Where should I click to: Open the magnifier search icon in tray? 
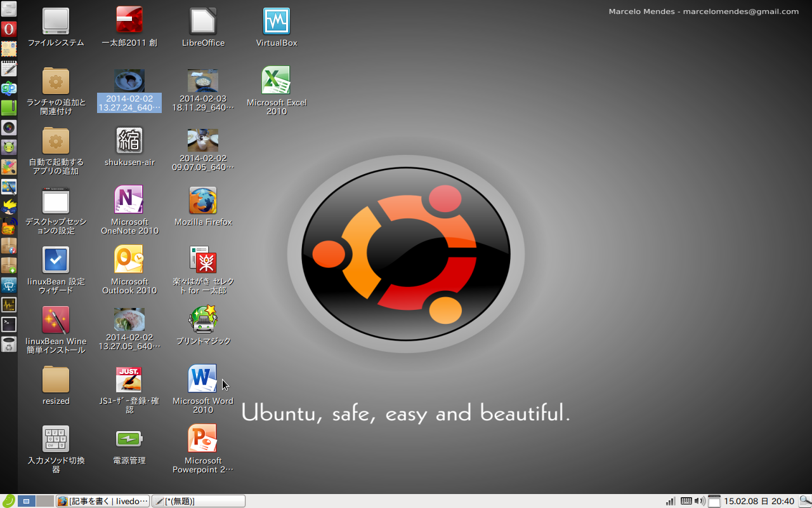[804, 501]
